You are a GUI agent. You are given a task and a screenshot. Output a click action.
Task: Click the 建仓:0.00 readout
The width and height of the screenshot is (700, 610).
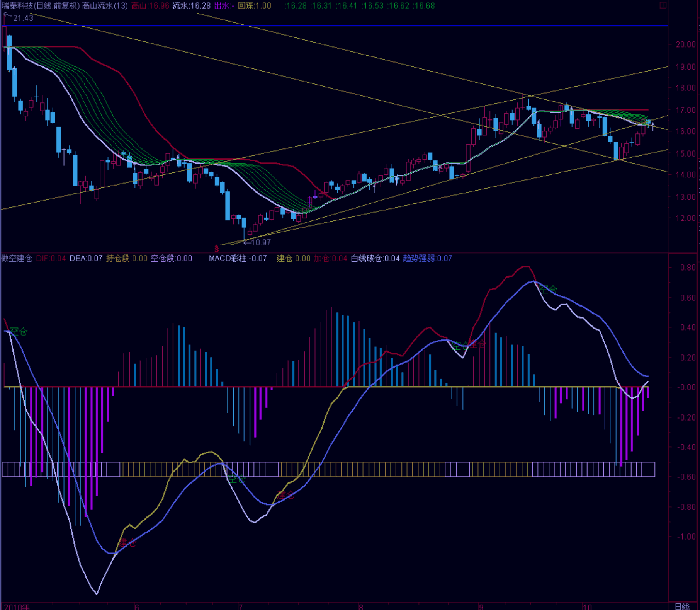click(294, 258)
